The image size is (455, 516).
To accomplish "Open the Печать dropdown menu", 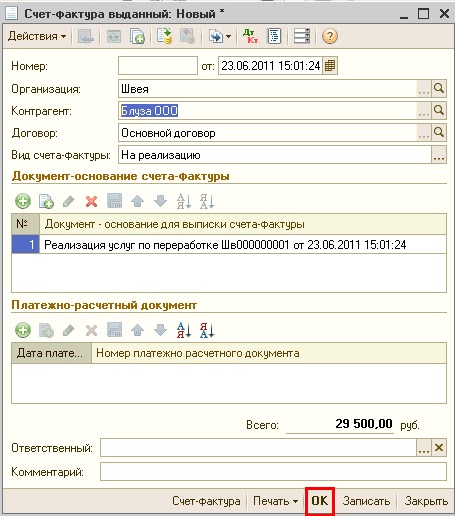I will 275,501.
